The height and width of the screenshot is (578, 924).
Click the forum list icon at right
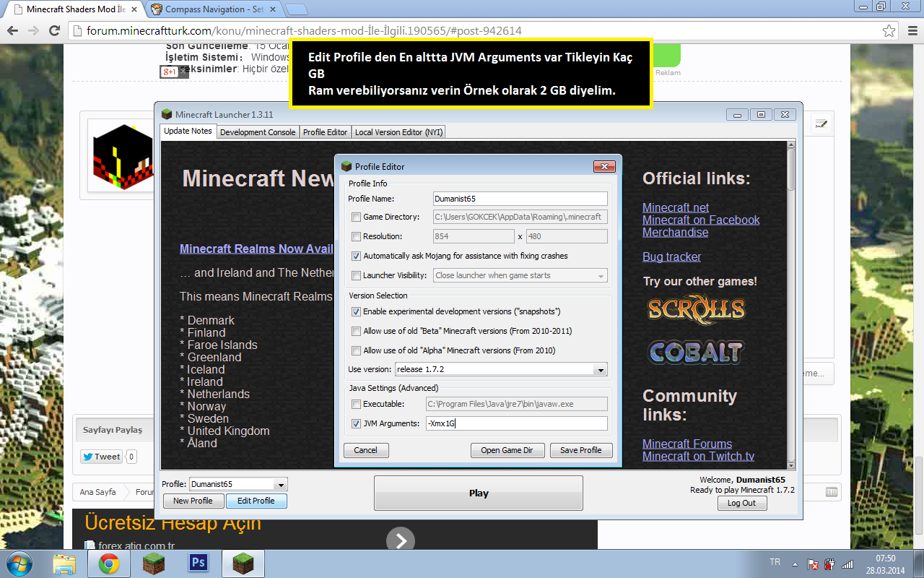(832, 492)
